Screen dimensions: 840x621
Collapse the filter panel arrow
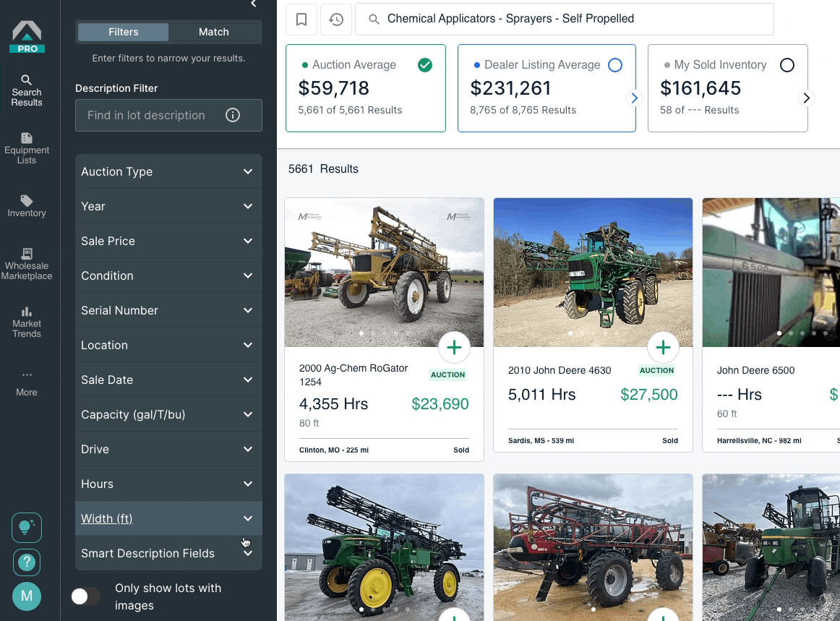(x=254, y=4)
